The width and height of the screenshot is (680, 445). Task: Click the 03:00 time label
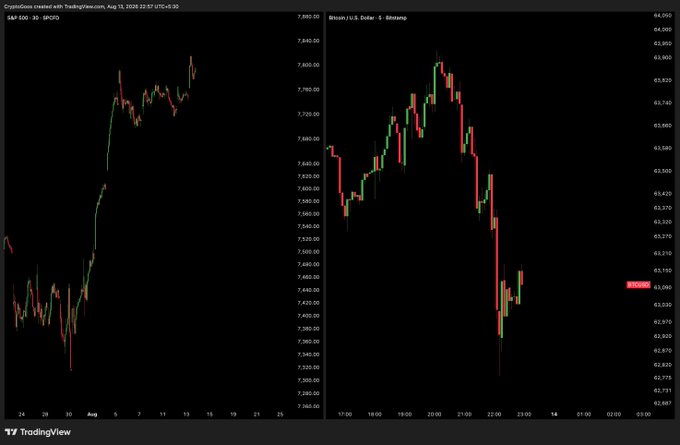click(x=644, y=414)
